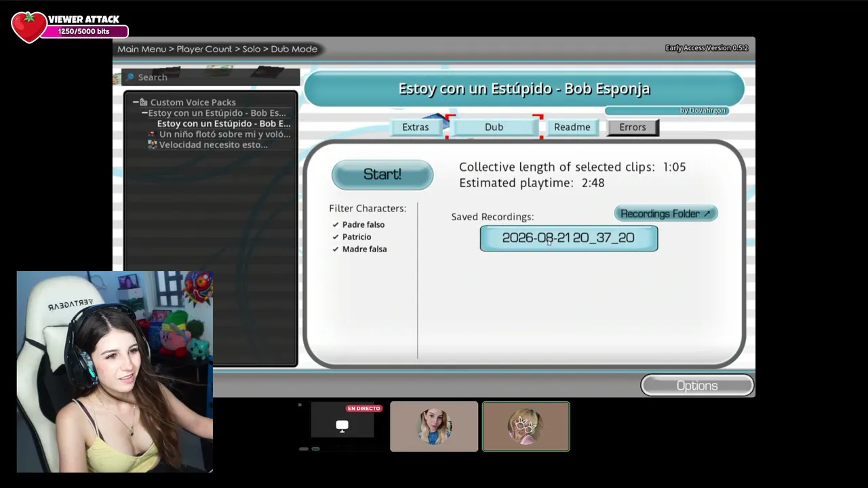This screenshot has height=488, width=868.
Task: Click the 'Estimated playtime: 2:48' text
Action: point(532,183)
